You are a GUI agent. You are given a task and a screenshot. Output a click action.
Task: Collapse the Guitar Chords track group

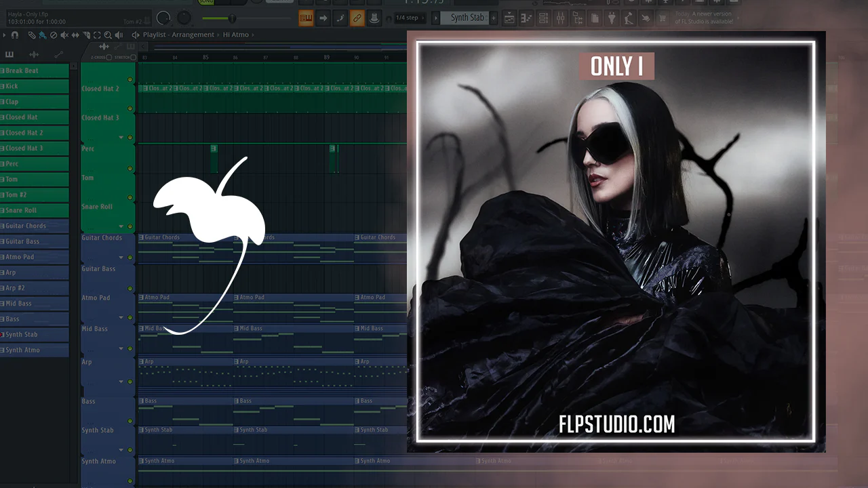coord(121,258)
